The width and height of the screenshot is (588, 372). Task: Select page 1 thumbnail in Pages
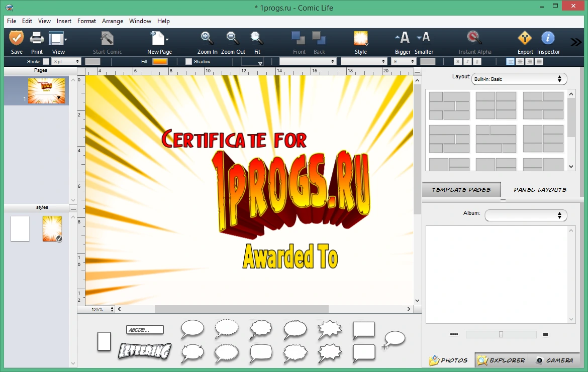coord(46,91)
